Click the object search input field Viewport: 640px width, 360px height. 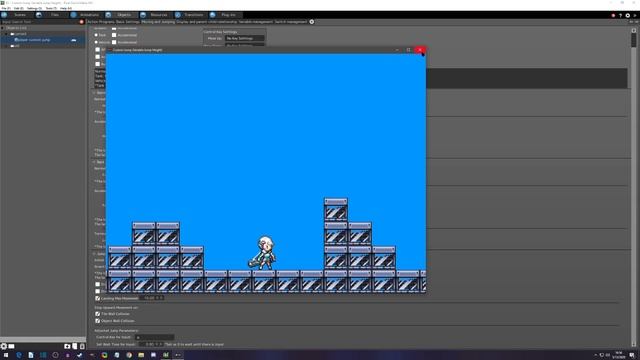40,22
